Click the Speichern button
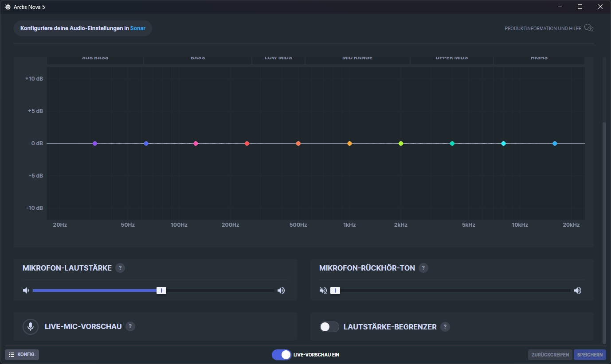This screenshot has width=611, height=364. (x=590, y=355)
